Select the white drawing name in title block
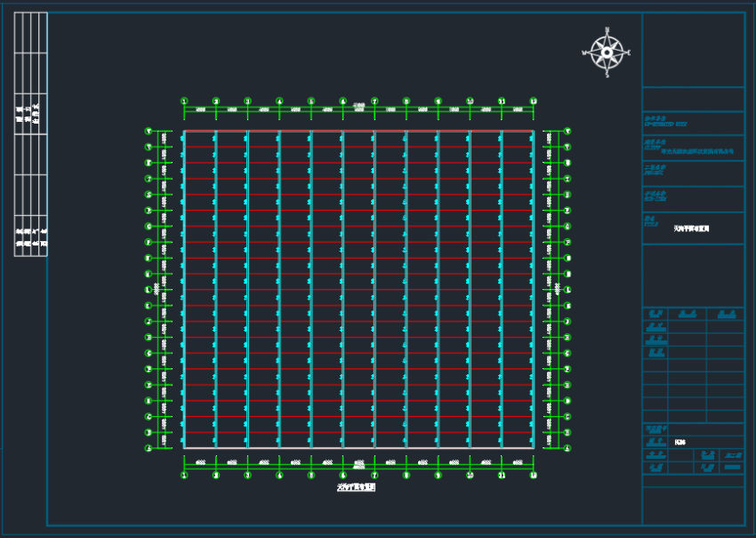 click(691, 229)
